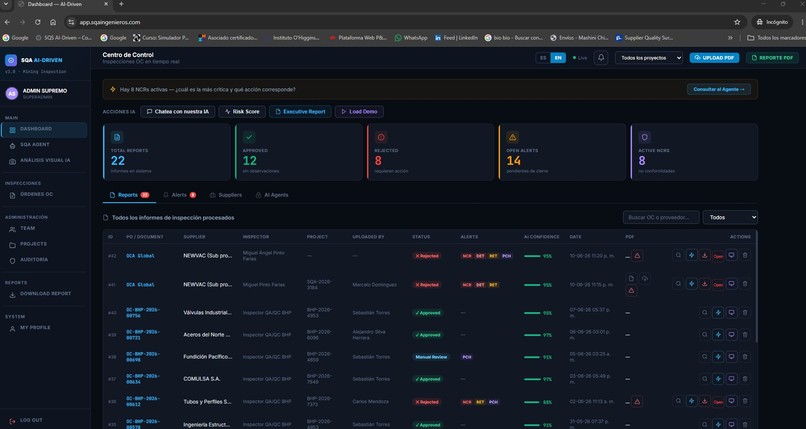
Task: Open My Profile page
Action: (x=44, y=328)
